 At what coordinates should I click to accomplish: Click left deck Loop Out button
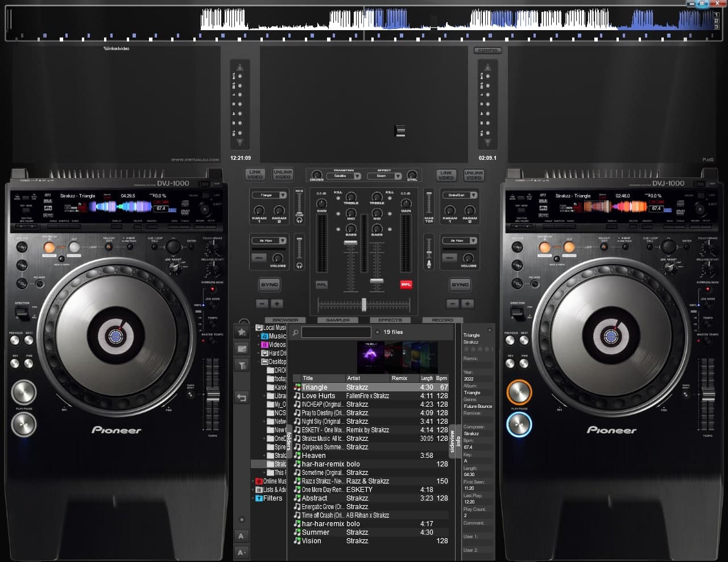pyautogui.click(x=74, y=247)
